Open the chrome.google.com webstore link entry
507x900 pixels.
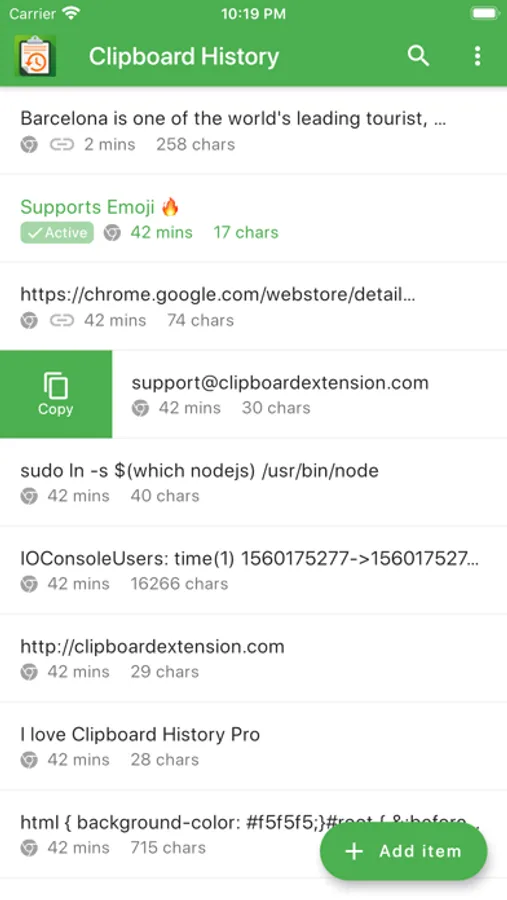253,307
